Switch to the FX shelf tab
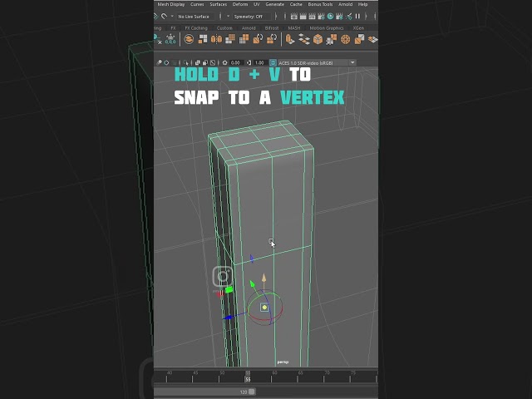 pyautogui.click(x=173, y=28)
